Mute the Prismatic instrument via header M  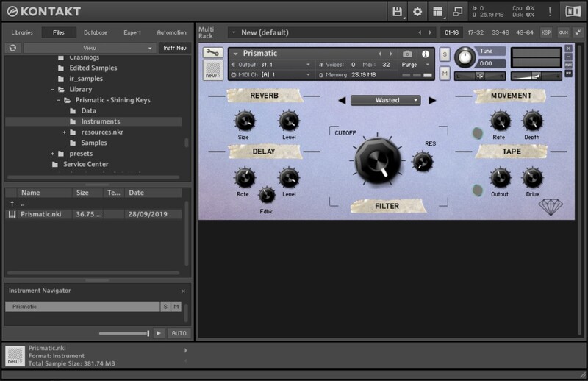pyautogui.click(x=445, y=72)
